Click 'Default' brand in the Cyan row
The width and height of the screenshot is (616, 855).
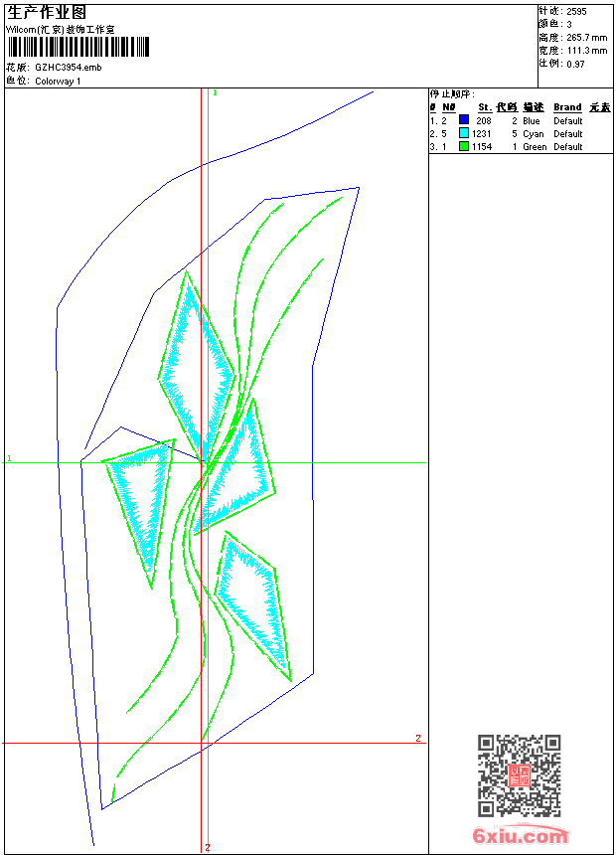[x=568, y=133]
